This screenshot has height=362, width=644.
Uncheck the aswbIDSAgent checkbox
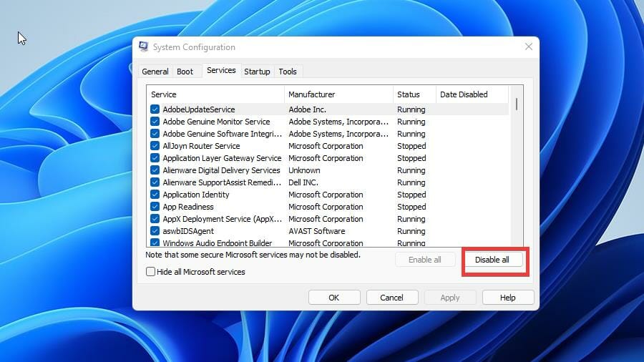pyautogui.click(x=155, y=230)
